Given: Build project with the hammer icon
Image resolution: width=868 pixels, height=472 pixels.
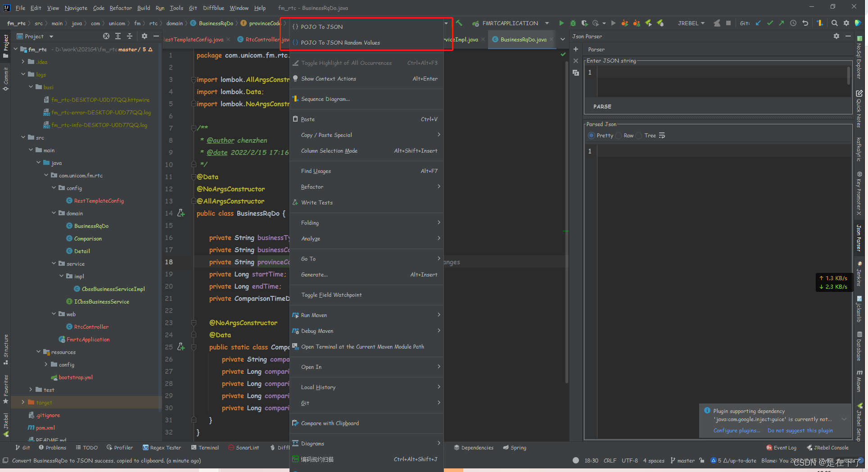Looking at the screenshot, I should 459,23.
